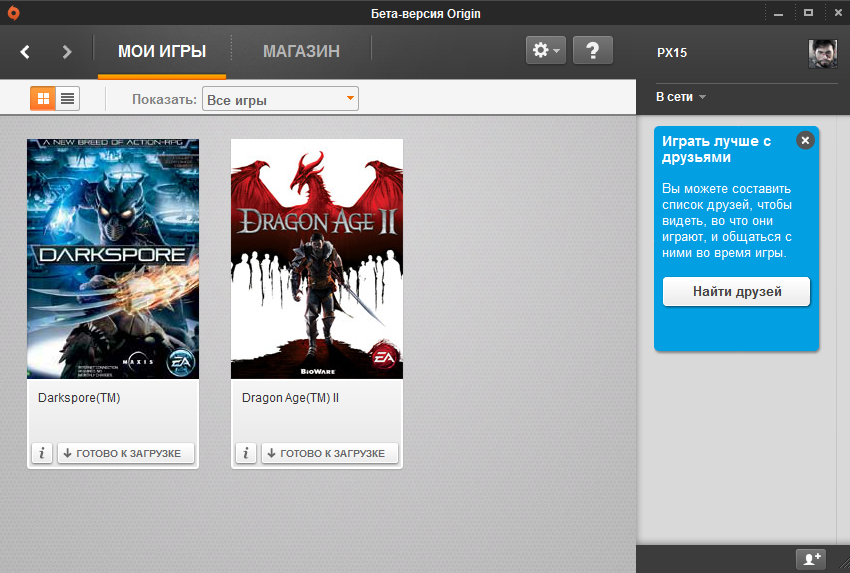
Task: Open help via question mark button
Action: pyautogui.click(x=593, y=50)
